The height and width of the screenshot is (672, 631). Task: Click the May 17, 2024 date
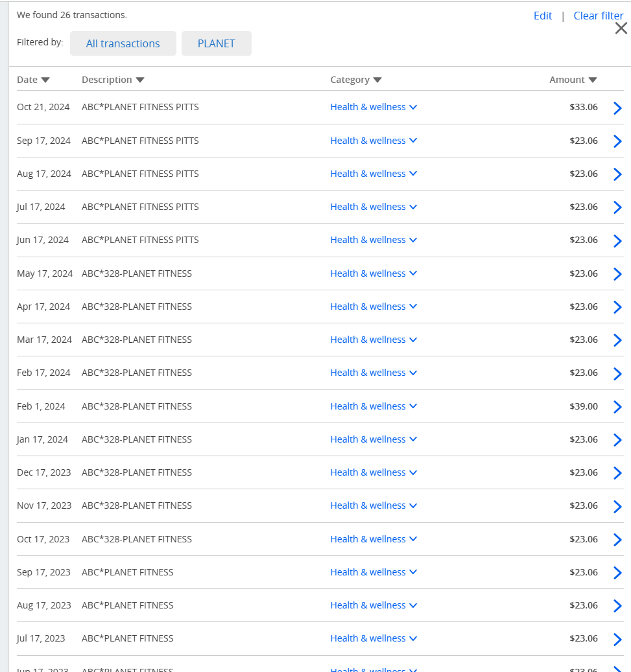[x=45, y=273]
